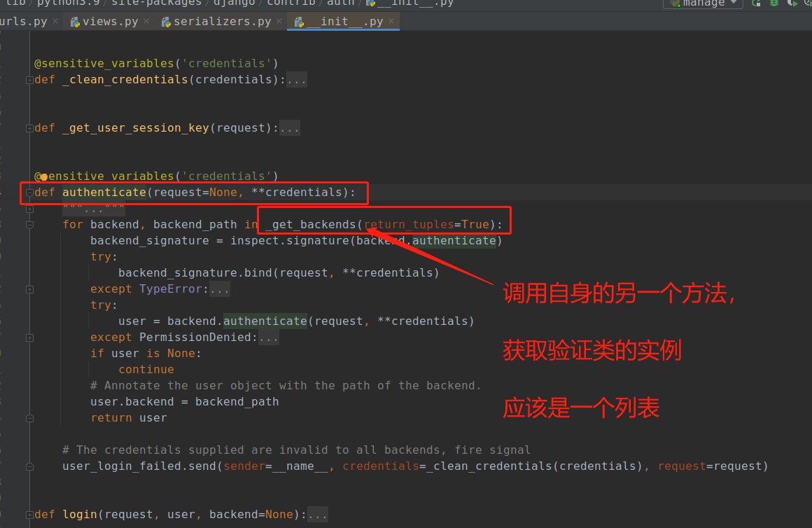Click '**credentials' in authenticate signature

297,193
